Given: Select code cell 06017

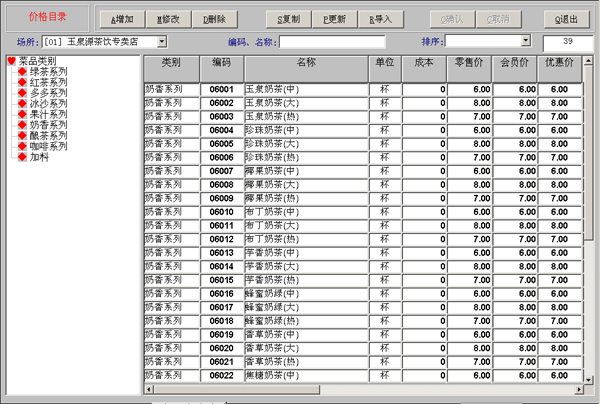Looking at the screenshot, I should click(x=222, y=308).
